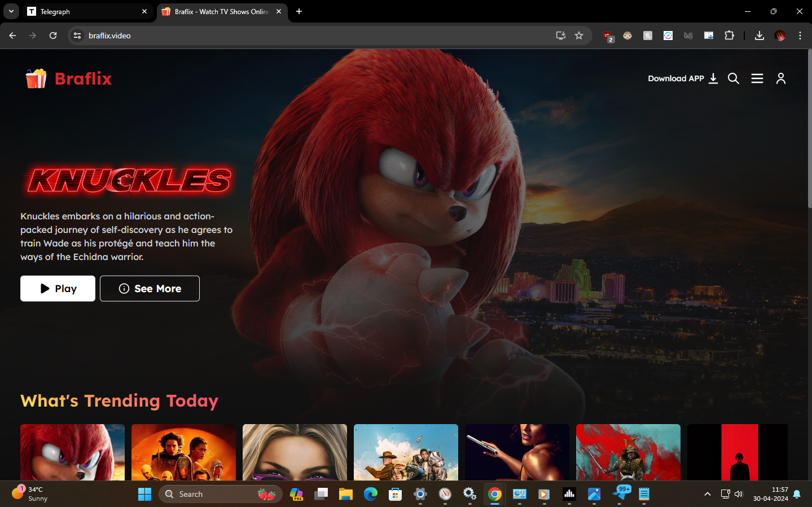Show hidden system tray icons
Screen dimensions: 812x507
pyautogui.click(x=707, y=494)
